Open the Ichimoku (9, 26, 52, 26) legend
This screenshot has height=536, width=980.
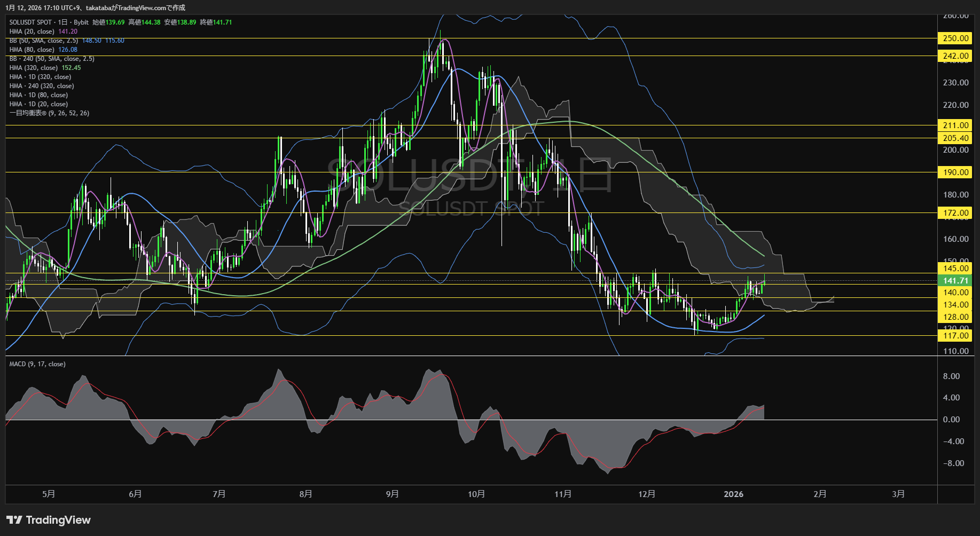point(49,113)
